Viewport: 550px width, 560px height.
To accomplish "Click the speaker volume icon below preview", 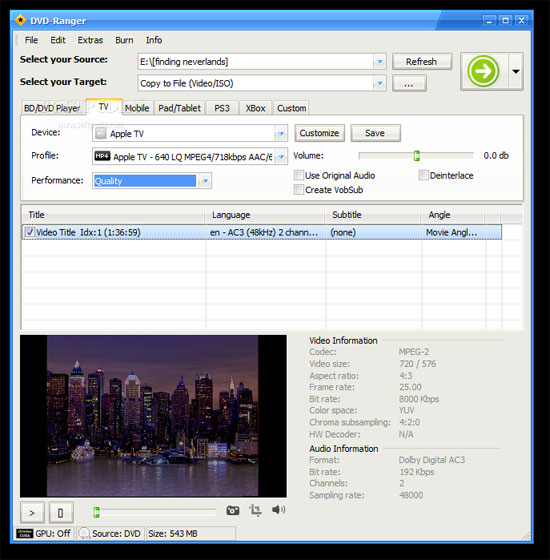I will 278,510.
